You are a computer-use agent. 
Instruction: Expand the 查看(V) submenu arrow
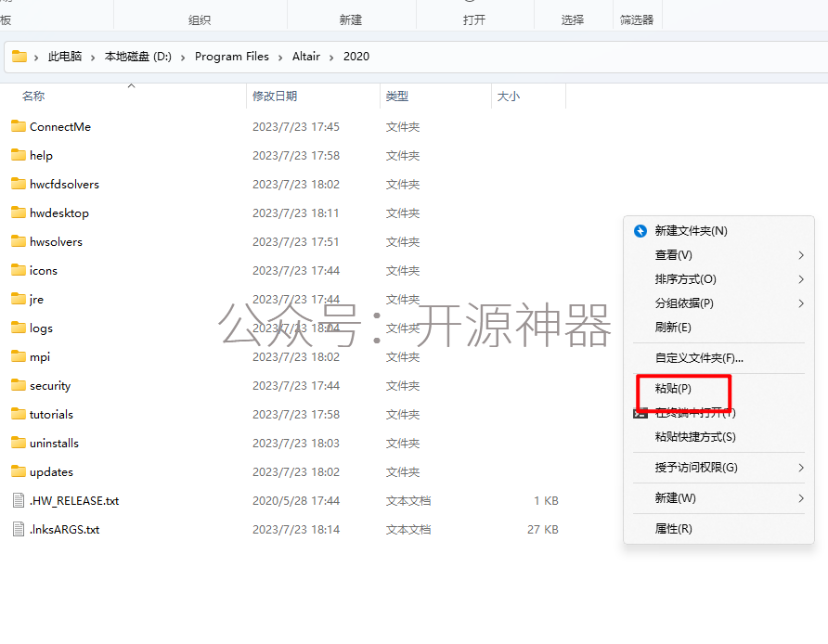[x=800, y=255]
